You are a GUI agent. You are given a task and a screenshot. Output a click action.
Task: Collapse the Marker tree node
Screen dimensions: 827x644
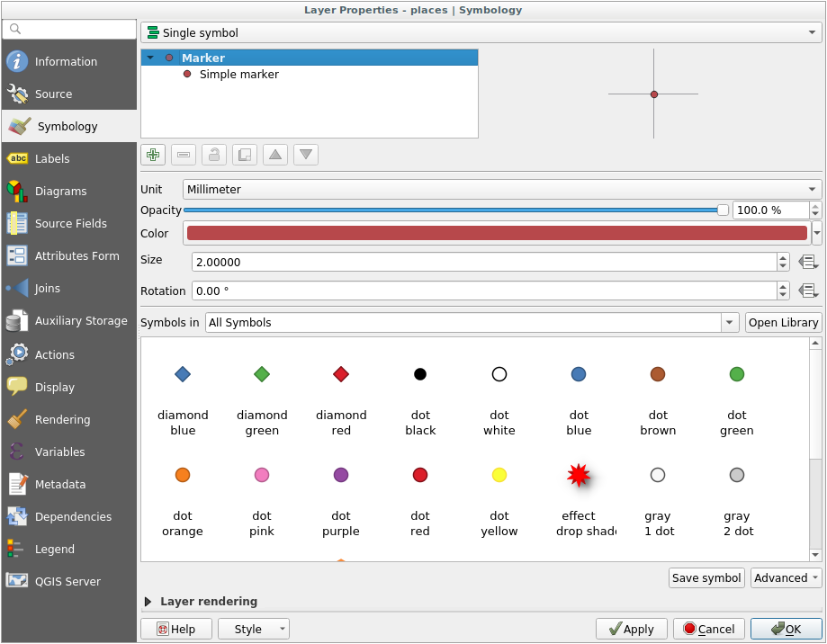coord(150,58)
